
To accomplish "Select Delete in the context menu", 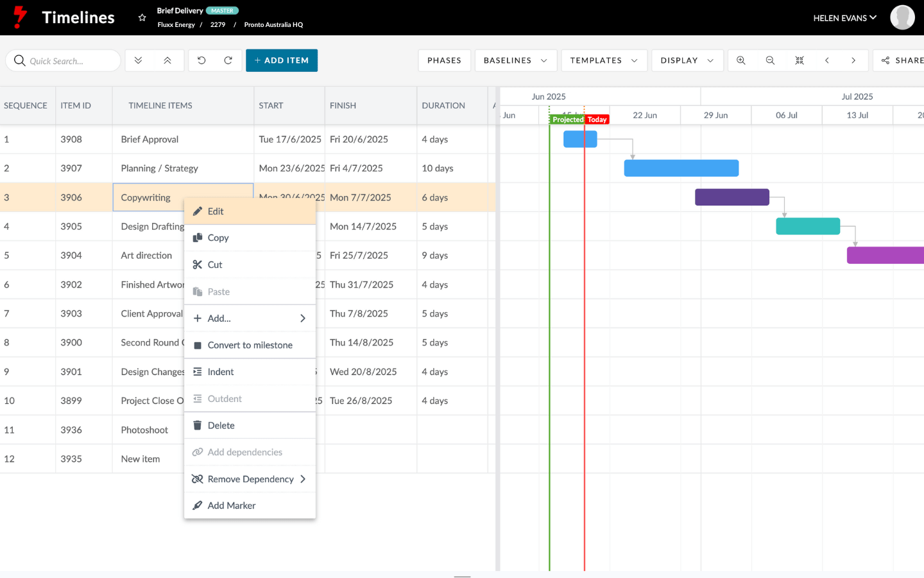I will [x=250, y=425].
